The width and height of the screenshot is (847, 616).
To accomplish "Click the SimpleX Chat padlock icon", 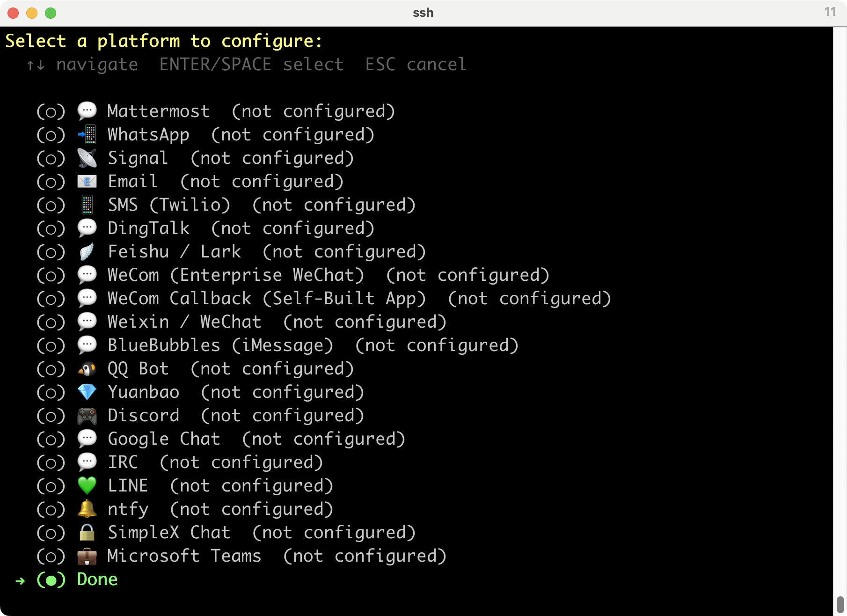I will tap(87, 532).
